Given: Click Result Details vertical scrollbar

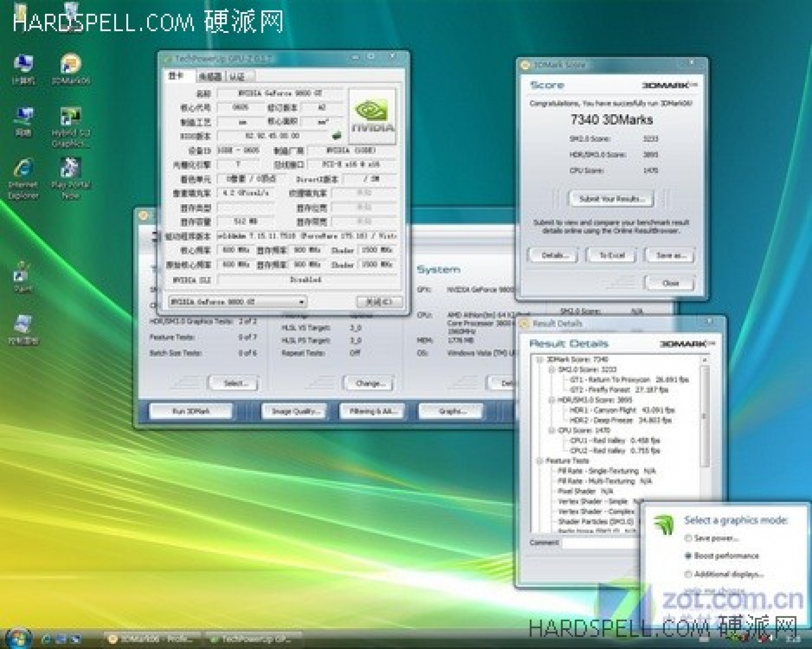Looking at the screenshot, I should click(x=704, y=416).
